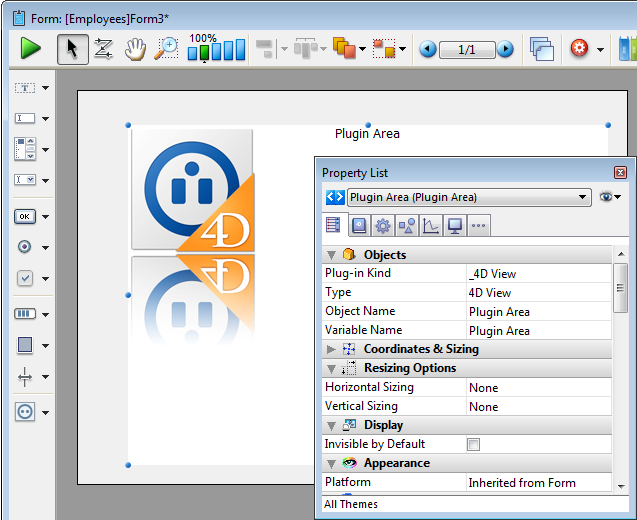
Task: Add a static text object from the palette
Action: [25, 89]
